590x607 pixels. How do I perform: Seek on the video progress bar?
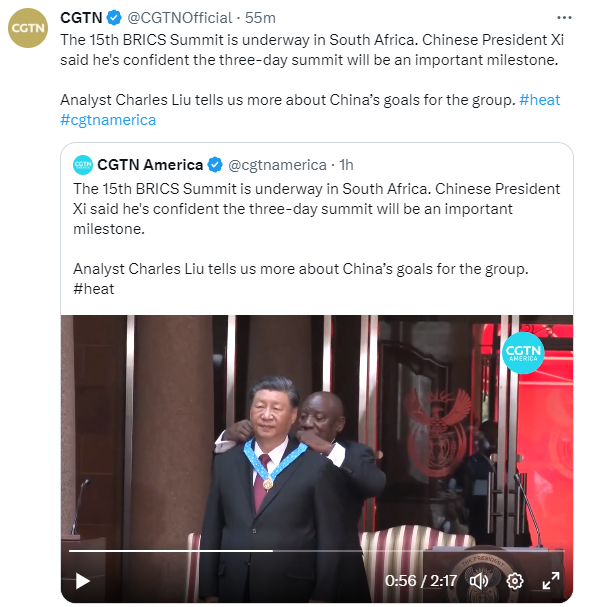coord(317,550)
